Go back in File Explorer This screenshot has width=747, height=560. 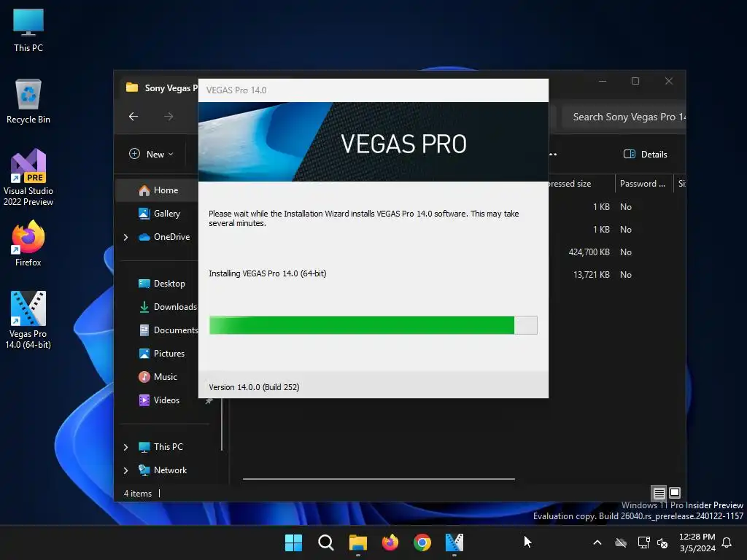[133, 116]
